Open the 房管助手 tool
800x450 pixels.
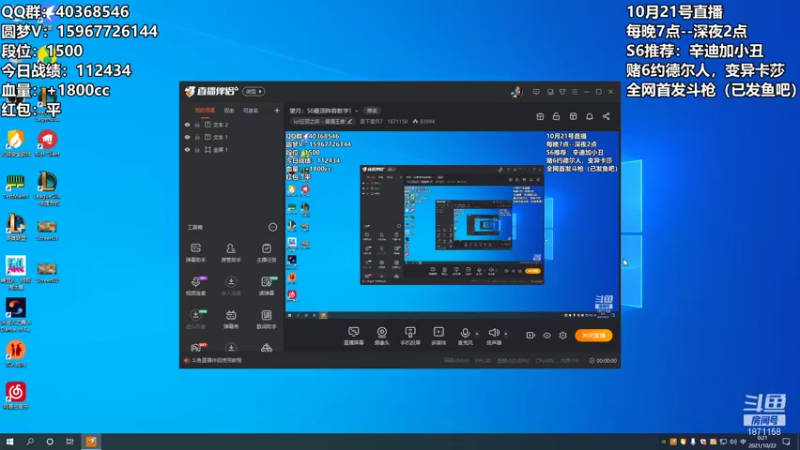point(231,253)
